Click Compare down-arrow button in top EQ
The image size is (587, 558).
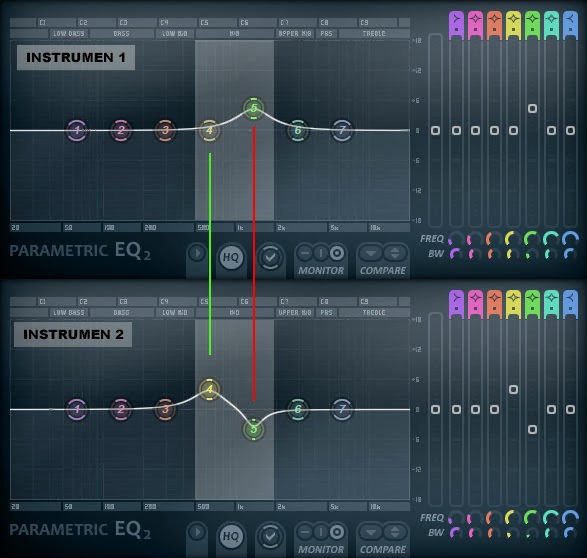coord(371,253)
